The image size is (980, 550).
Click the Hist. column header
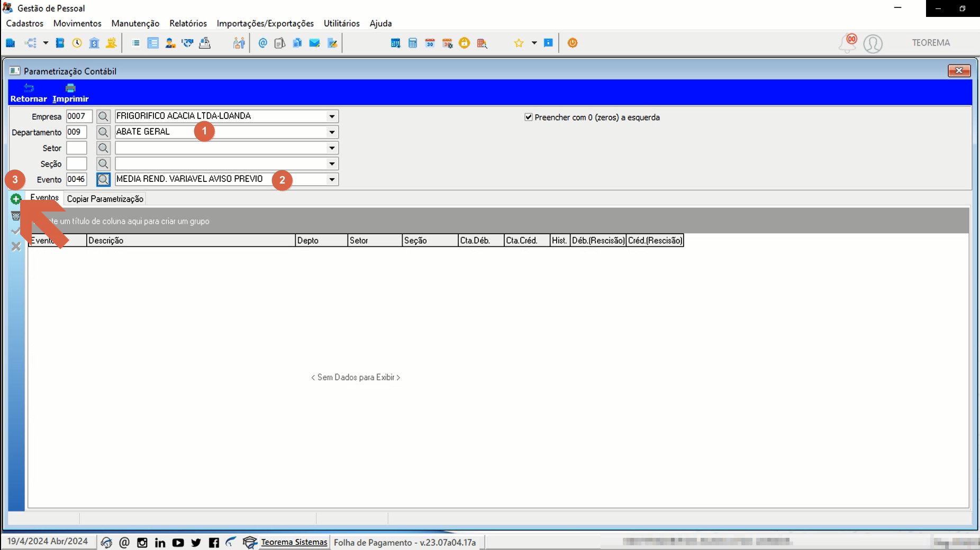560,241
